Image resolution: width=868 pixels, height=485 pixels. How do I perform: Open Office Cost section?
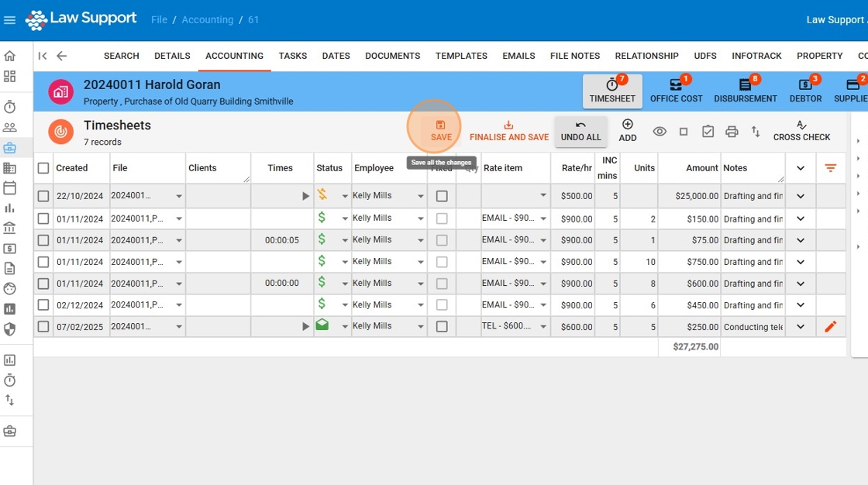pyautogui.click(x=676, y=91)
